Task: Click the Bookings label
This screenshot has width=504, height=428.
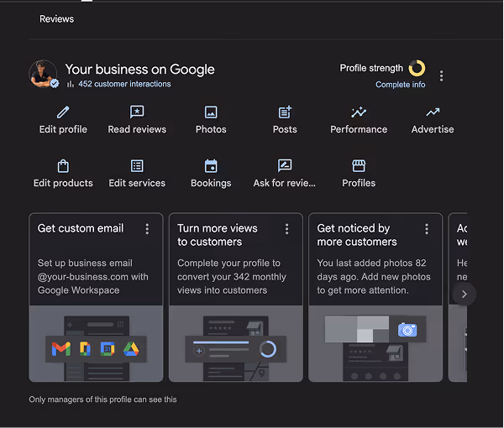Action: pos(211,183)
